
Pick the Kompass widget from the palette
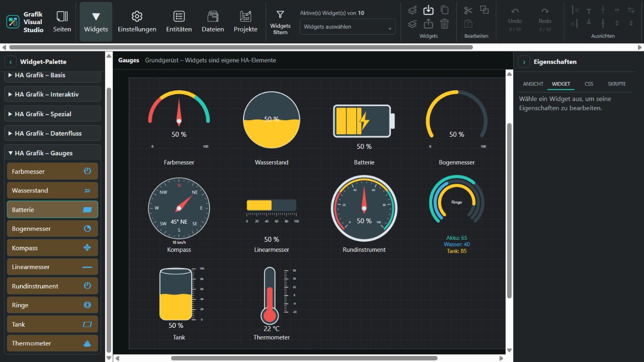[x=52, y=248]
